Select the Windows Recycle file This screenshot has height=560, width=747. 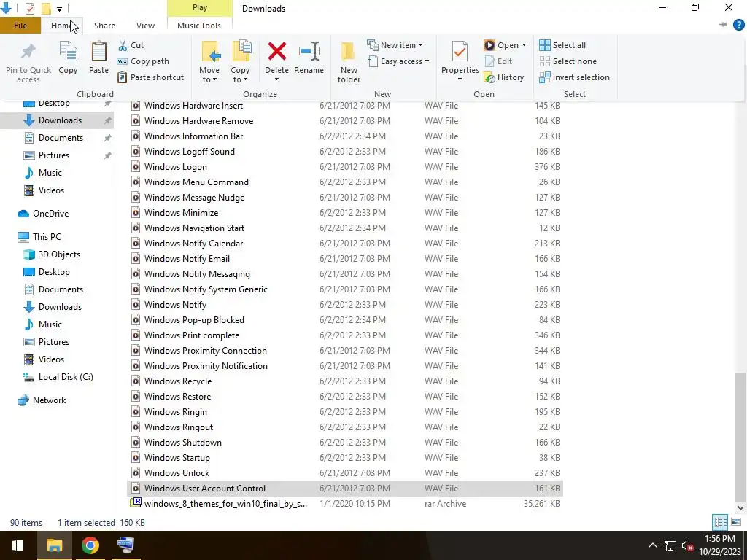(x=346, y=381)
